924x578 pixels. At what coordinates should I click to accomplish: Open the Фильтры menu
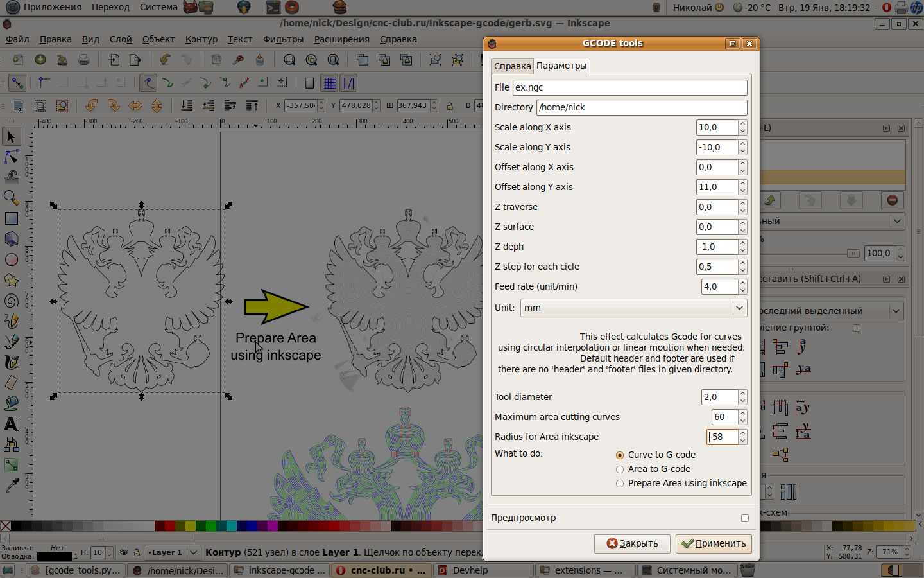pos(283,39)
